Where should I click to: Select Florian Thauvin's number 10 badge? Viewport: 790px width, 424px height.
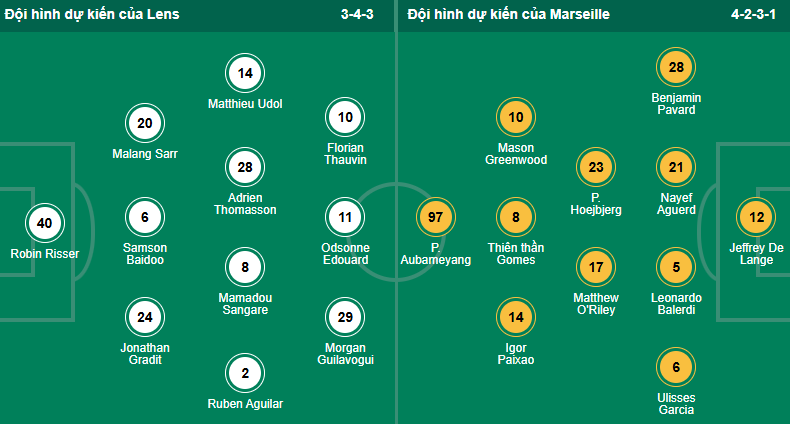345,118
